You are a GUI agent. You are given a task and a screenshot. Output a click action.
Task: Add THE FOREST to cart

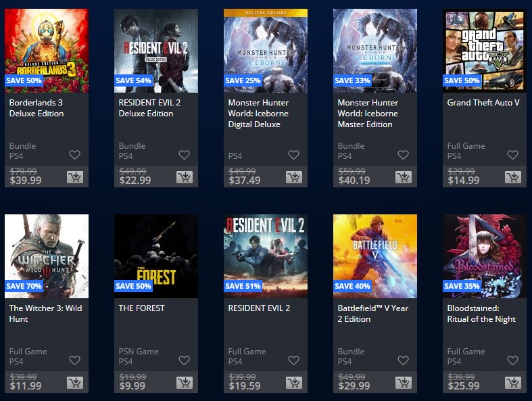click(x=185, y=383)
